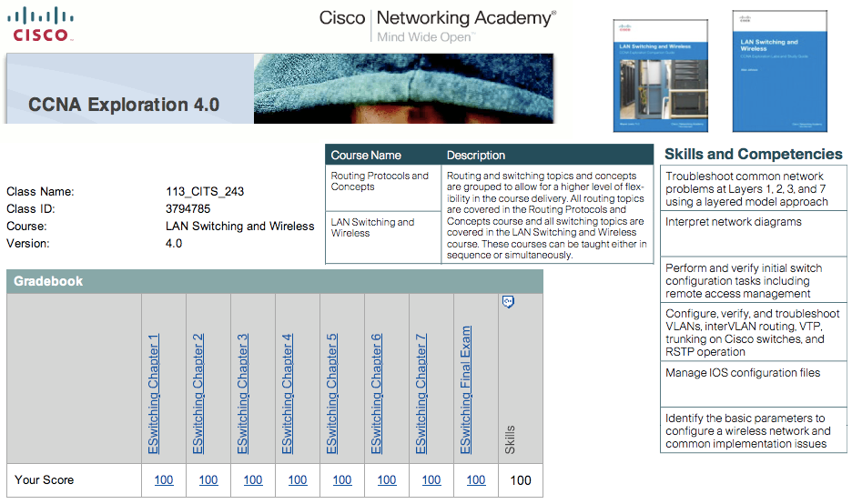The height and width of the screenshot is (504, 852).
Task: Click the Chapter 6 score of 100
Action: coord(386,480)
